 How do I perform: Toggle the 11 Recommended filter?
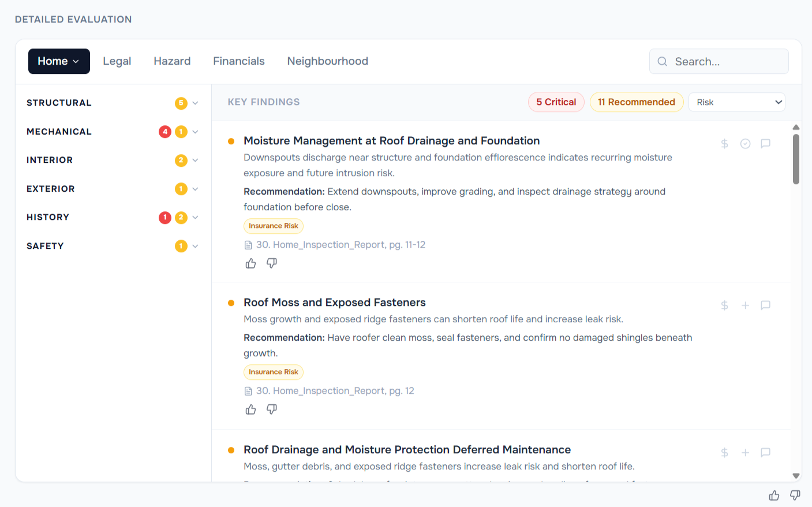637,102
